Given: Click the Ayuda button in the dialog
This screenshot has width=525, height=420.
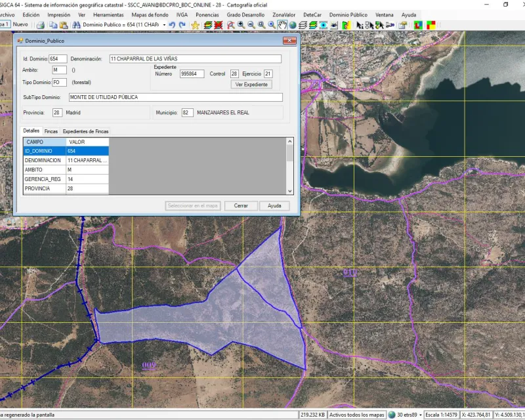Looking at the screenshot, I should (x=274, y=205).
